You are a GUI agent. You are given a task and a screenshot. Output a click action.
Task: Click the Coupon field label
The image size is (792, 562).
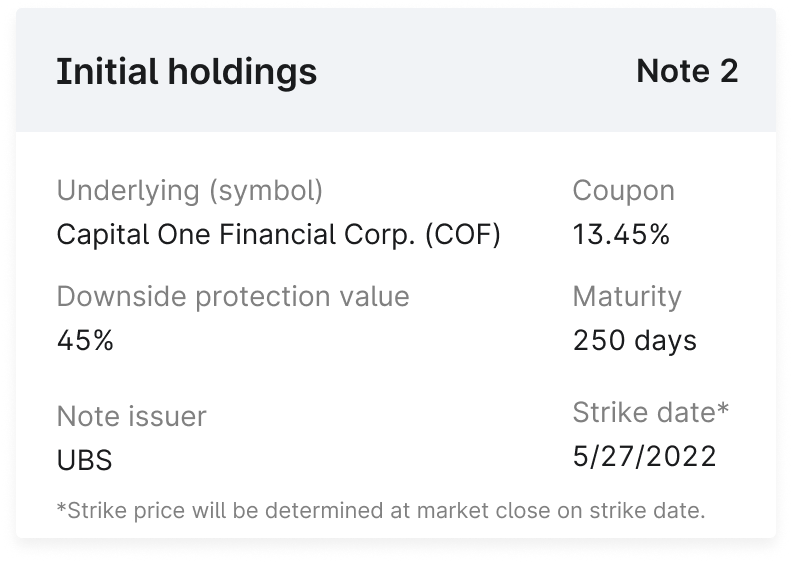point(623,190)
